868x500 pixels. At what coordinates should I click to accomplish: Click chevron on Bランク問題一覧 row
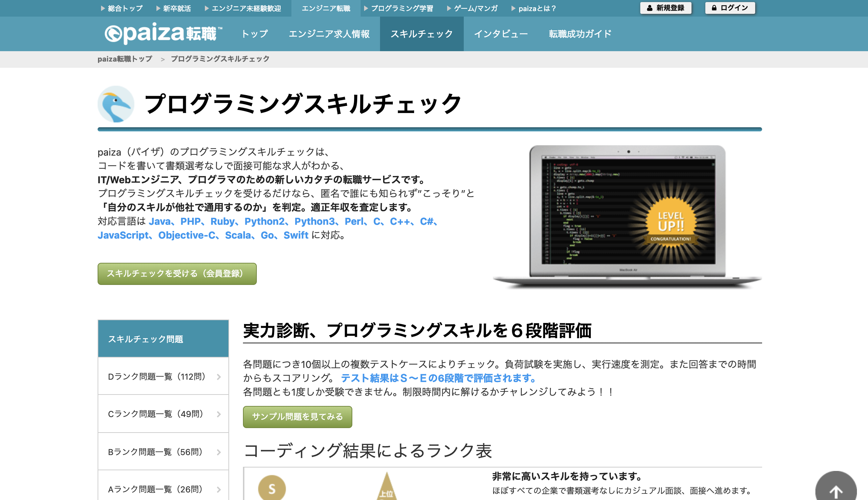[x=219, y=452]
